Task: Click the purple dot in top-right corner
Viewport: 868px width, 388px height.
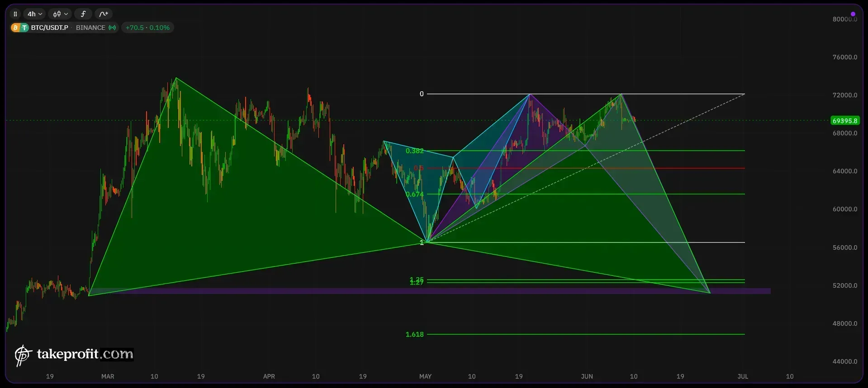Action: point(853,14)
